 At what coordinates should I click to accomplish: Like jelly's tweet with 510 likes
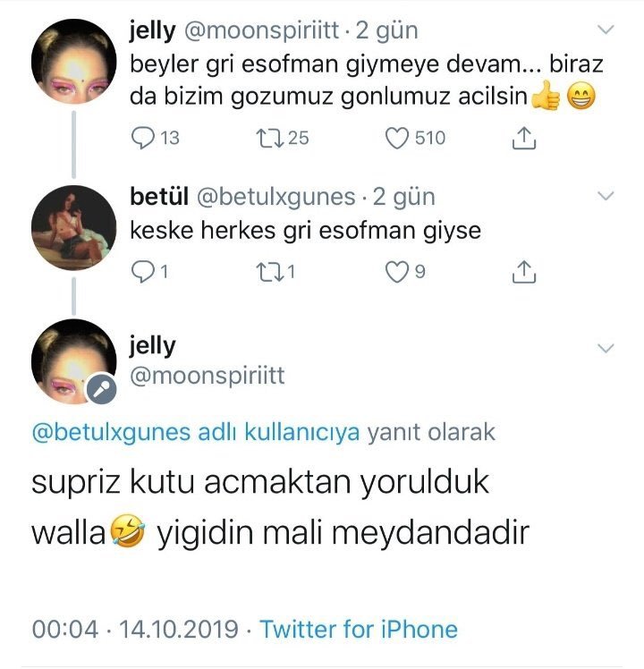(397, 139)
